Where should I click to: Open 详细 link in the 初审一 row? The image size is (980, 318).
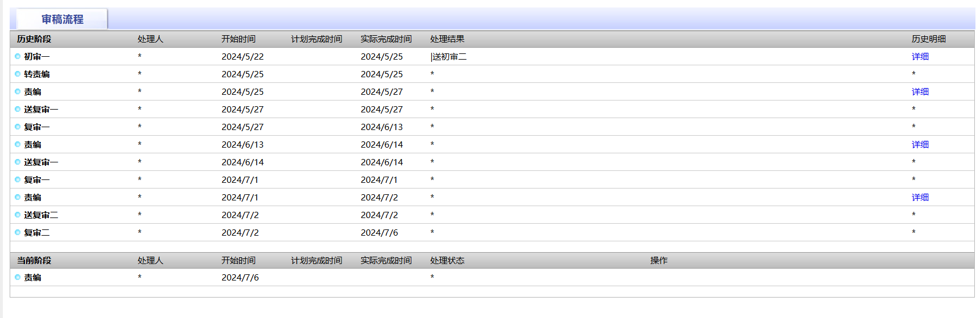pos(920,56)
